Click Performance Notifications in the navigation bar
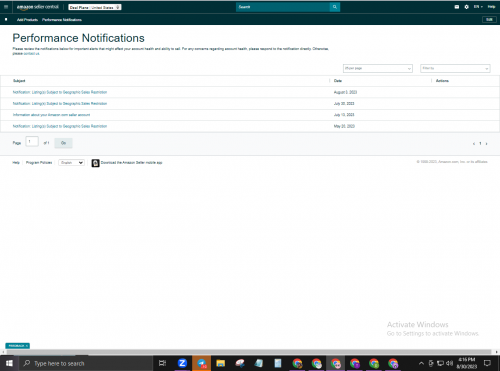Image resolution: width=500 pixels, height=371 pixels. pyautogui.click(x=62, y=20)
